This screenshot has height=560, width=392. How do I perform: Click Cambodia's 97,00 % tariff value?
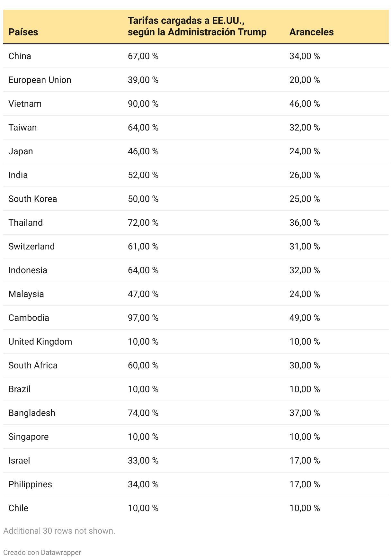[143, 318]
